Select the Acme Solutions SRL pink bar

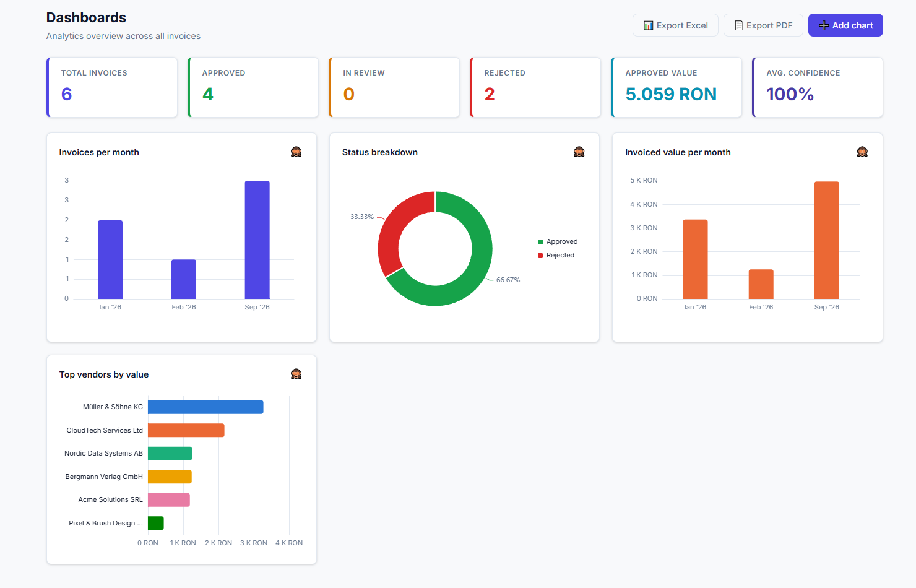tap(169, 500)
